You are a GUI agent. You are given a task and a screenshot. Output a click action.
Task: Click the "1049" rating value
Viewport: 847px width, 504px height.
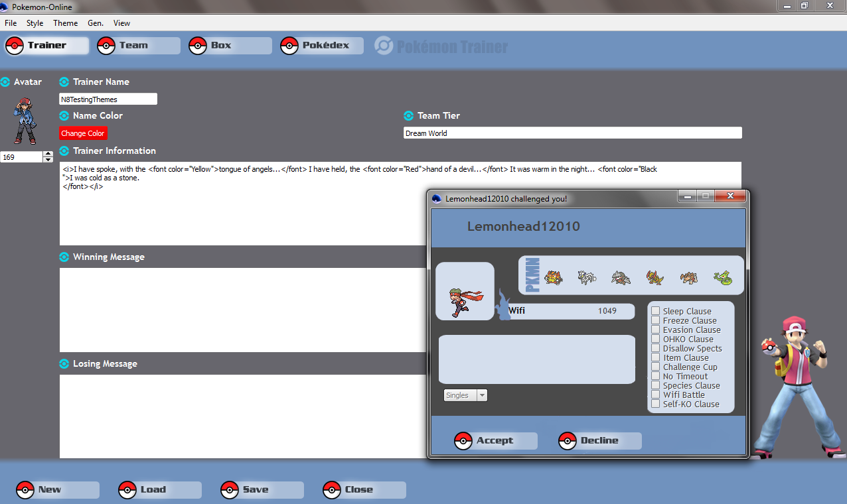tap(607, 311)
